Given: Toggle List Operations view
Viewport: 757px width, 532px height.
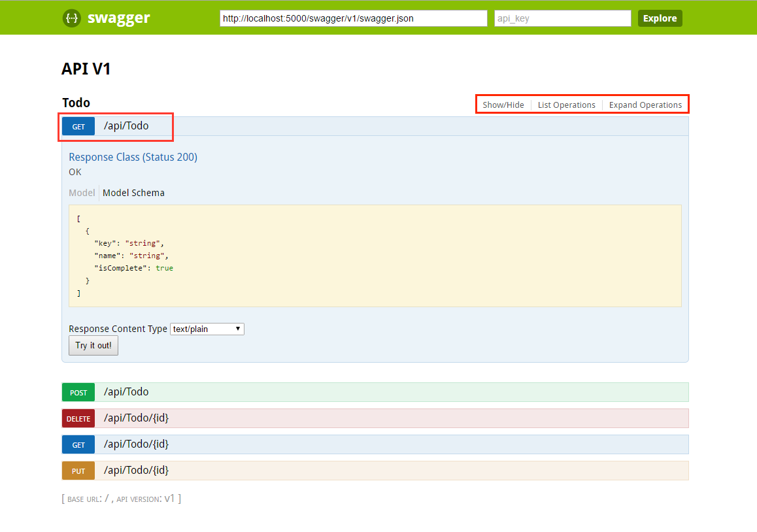Looking at the screenshot, I should [566, 105].
